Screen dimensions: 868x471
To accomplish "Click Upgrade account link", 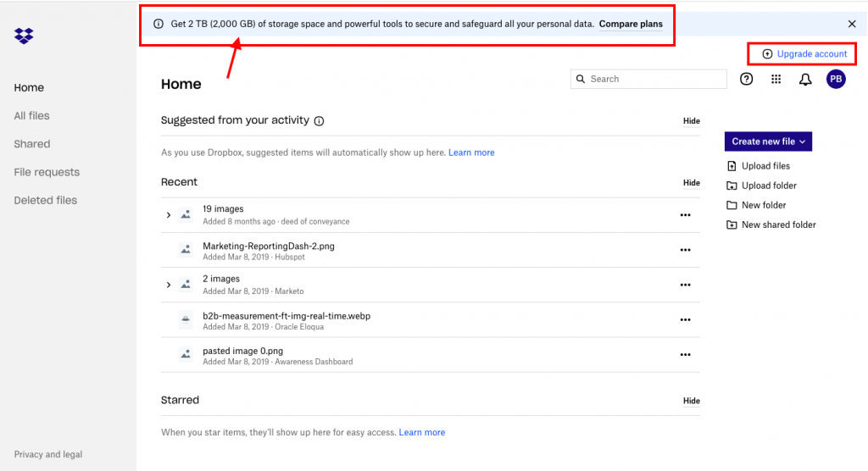I will click(x=811, y=53).
